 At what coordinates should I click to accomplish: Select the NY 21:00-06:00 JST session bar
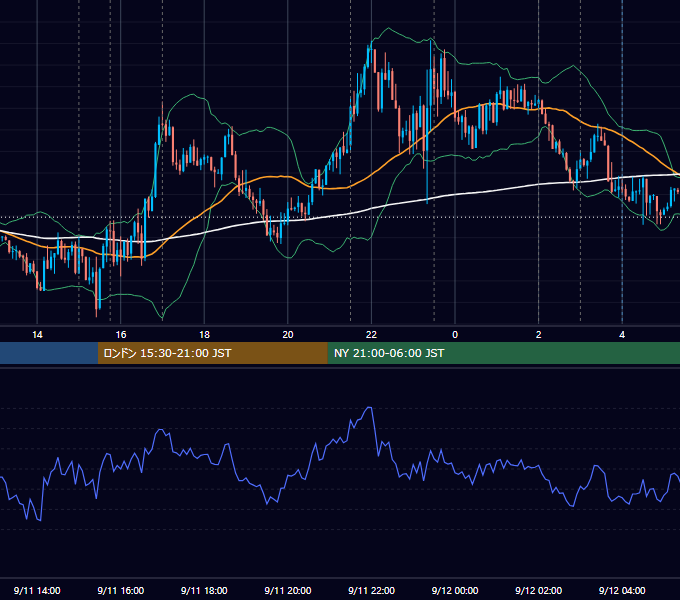(503, 353)
